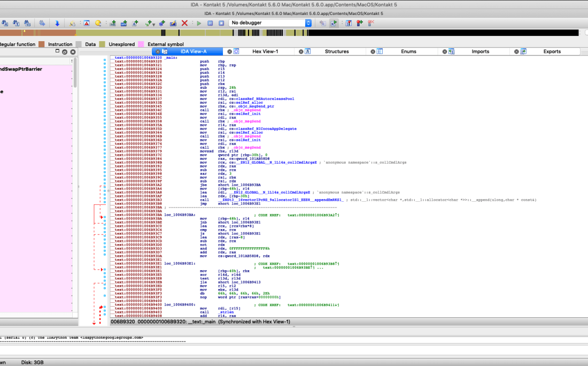Viewport: 588px width, 366px height.
Task: Click the red triangle box toolbar icon
Action: pos(86,23)
